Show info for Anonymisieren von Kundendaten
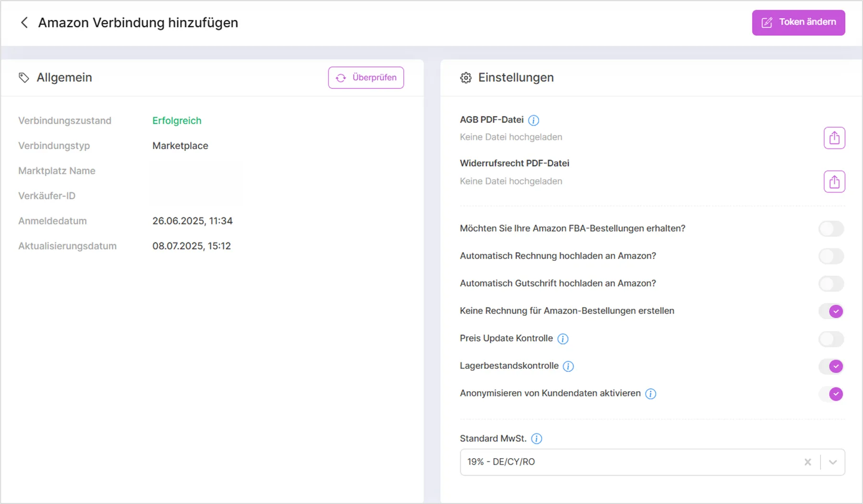Image resolution: width=863 pixels, height=504 pixels. coord(651,394)
